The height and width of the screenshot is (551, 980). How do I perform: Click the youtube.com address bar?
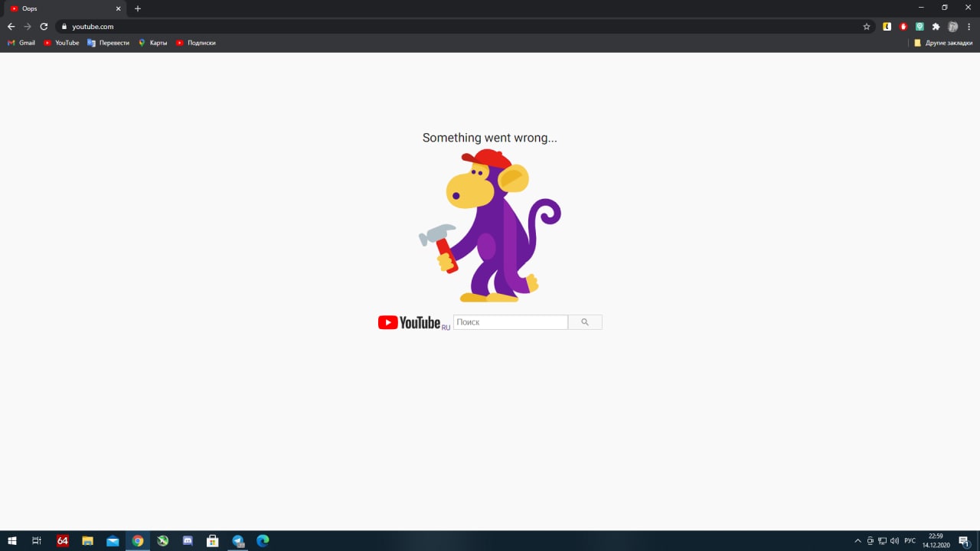click(x=459, y=26)
